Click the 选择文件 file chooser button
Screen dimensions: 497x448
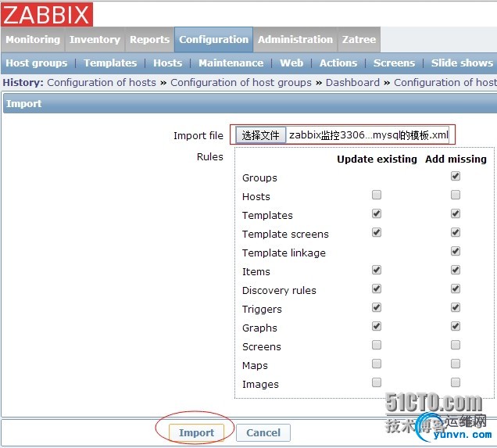pyautogui.click(x=260, y=135)
